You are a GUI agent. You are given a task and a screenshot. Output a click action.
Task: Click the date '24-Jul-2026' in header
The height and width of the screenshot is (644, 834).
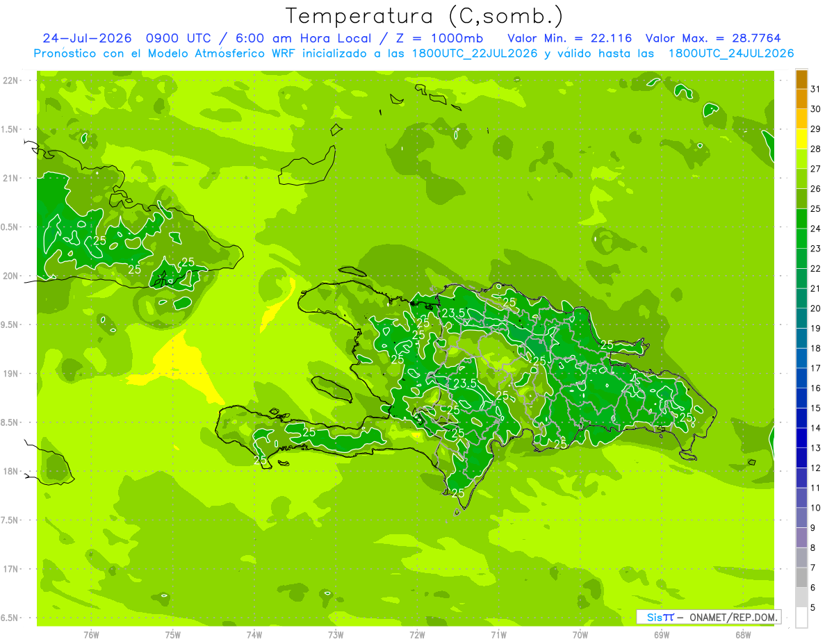click(x=88, y=38)
